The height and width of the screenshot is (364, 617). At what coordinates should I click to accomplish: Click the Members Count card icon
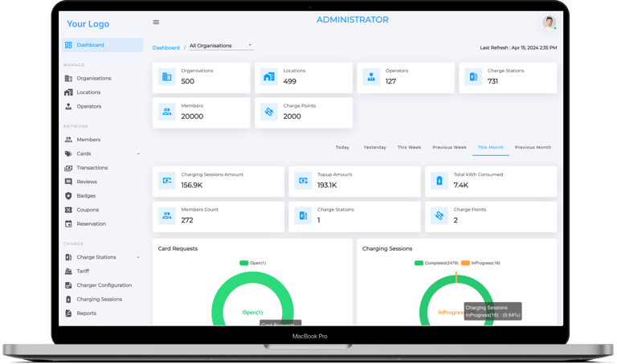pyautogui.click(x=167, y=215)
